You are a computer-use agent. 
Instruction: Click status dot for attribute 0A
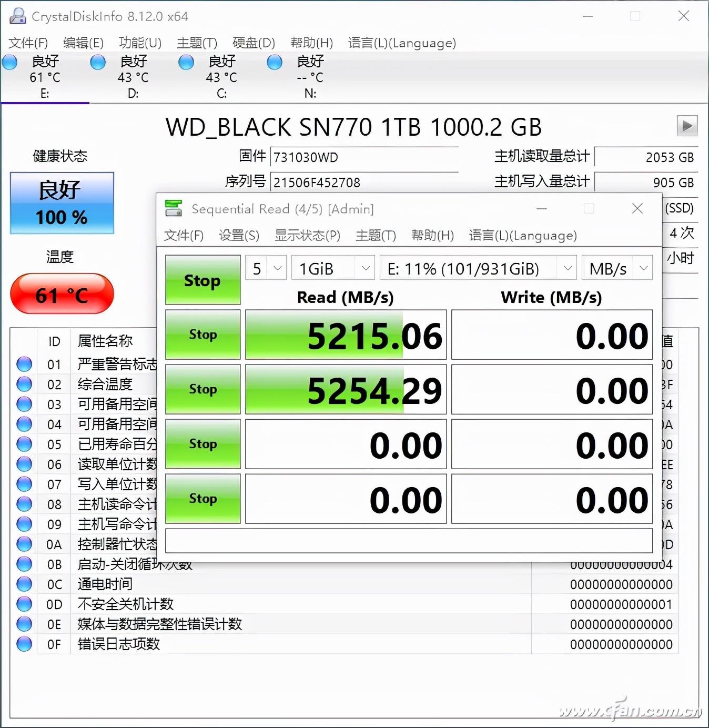click(24, 544)
